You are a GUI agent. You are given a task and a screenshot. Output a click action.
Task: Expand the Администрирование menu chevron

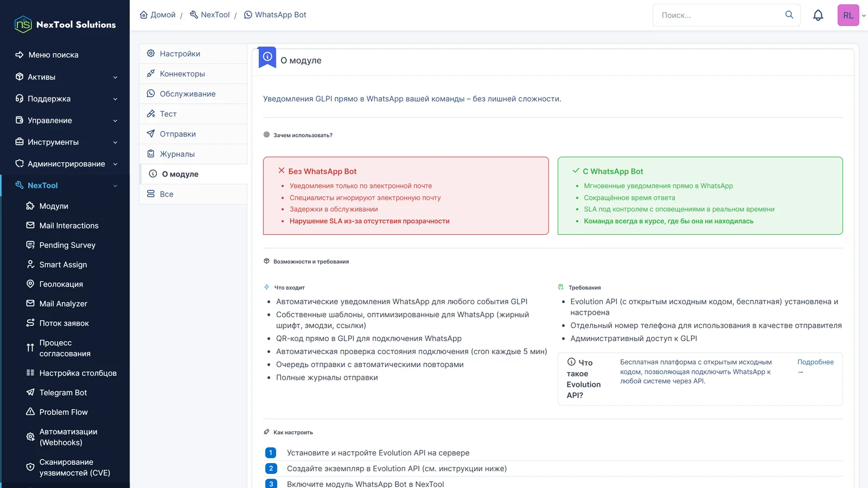(115, 164)
